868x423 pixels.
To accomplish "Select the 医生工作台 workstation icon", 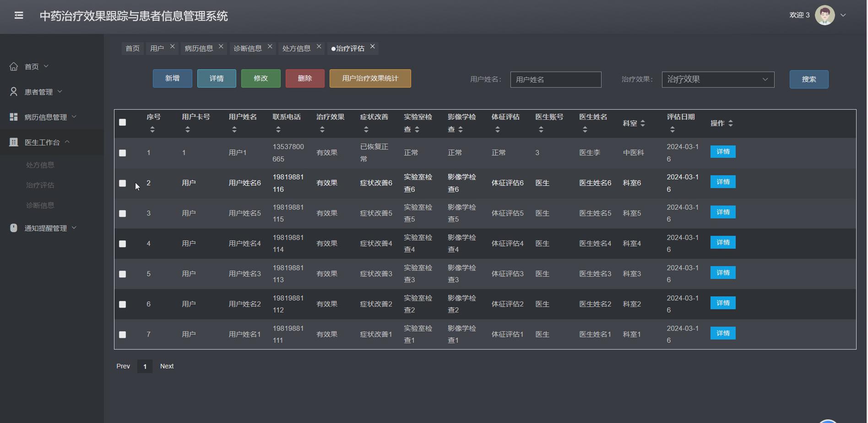I will click(x=13, y=142).
